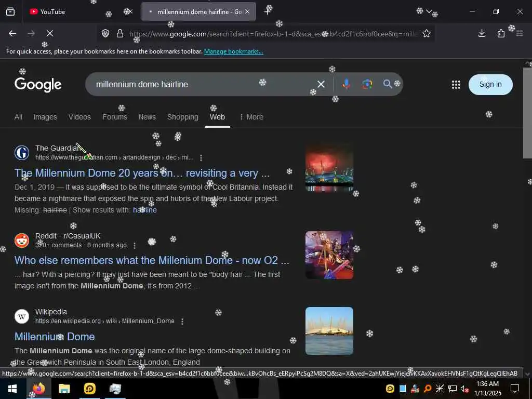This screenshot has width=532, height=399.
Task: Click the orange magnifier tray icon
Action: (x=428, y=389)
